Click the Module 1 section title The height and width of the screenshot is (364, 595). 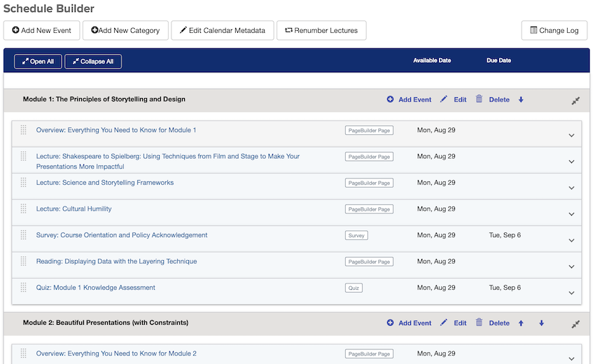pyautogui.click(x=104, y=99)
